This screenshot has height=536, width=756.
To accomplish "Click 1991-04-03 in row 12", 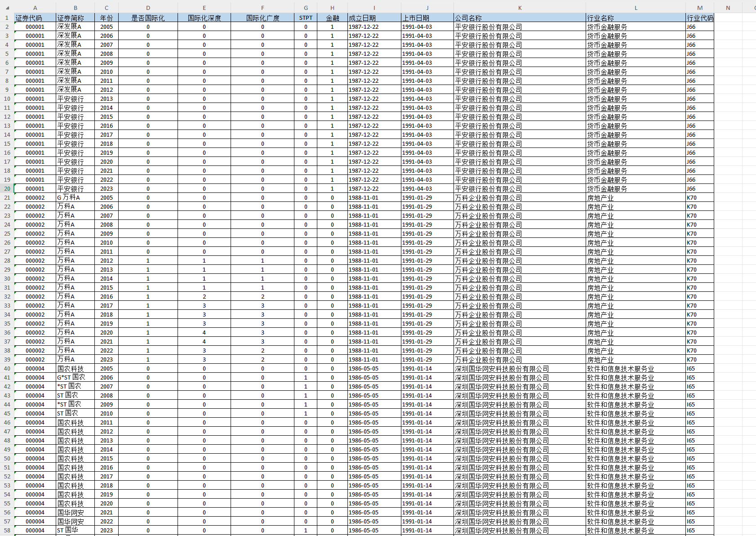I will click(x=427, y=117).
